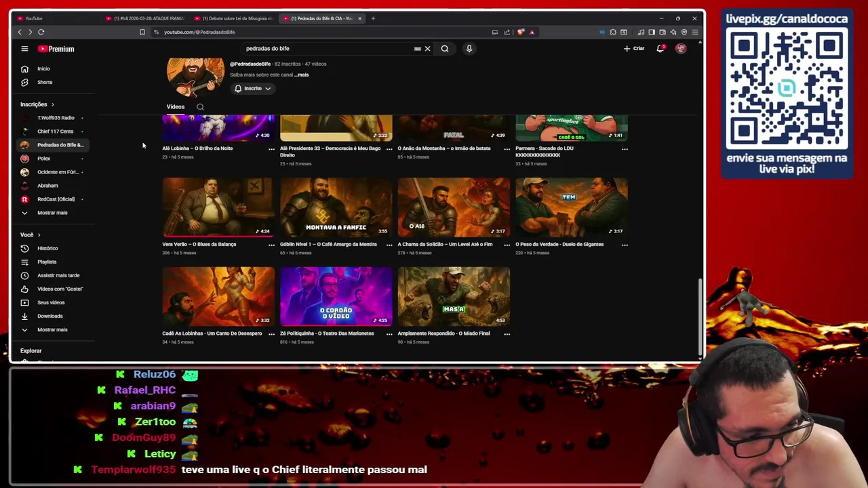Open options menu for Amplamente Respondido video

point(507,333)
